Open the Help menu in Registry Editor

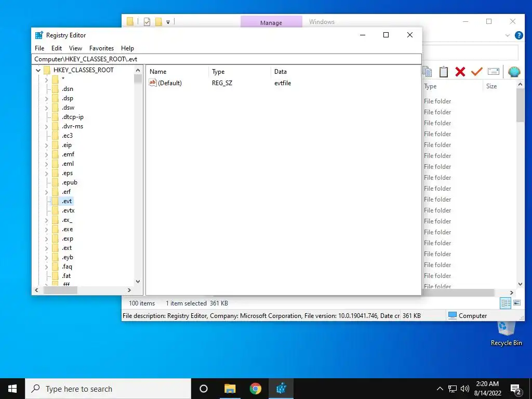(x=127, y=48)
